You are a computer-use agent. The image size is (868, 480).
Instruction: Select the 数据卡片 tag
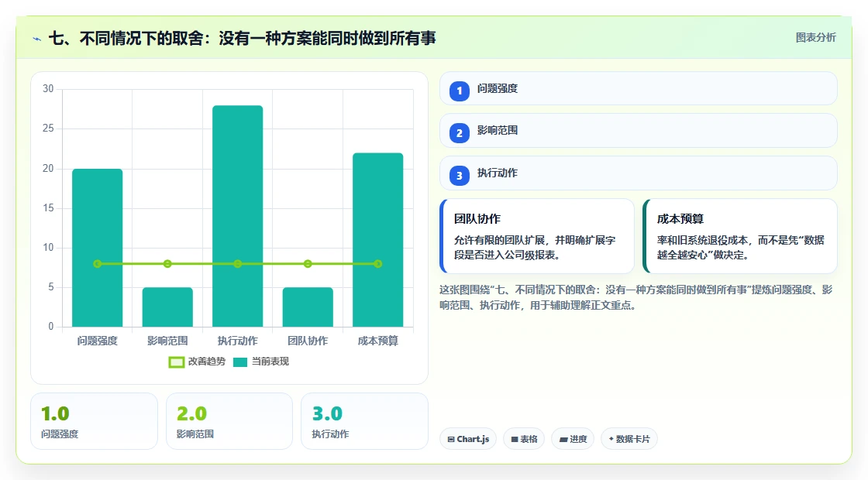coord(629,439)
